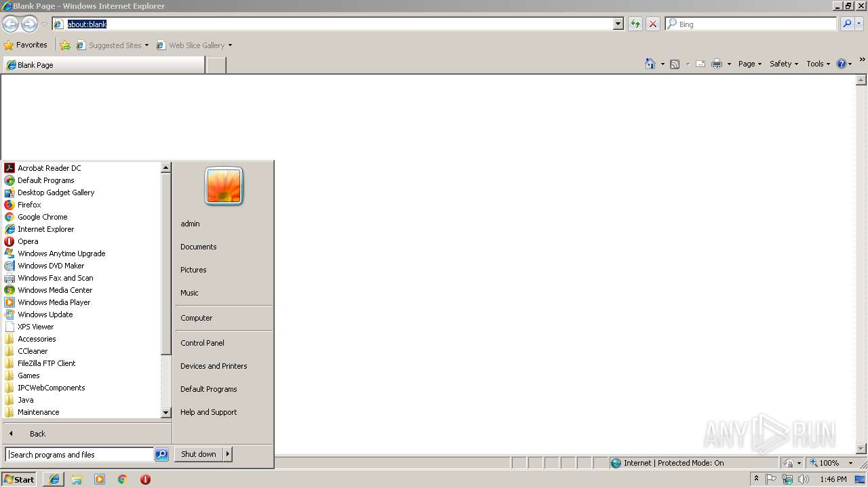This screenshot has width=868, height=488.
Task: Click the Shut down button
Action: (x=199, y=454)
